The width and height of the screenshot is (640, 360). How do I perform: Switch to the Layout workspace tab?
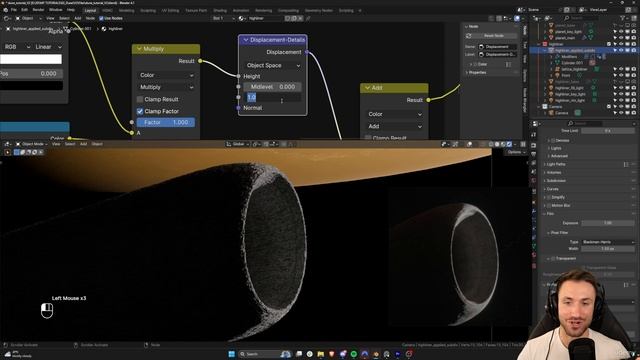pos(90,11)
